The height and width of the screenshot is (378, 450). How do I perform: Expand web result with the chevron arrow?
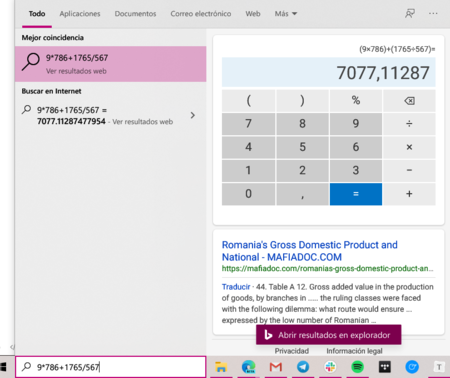tap(193, 115)
